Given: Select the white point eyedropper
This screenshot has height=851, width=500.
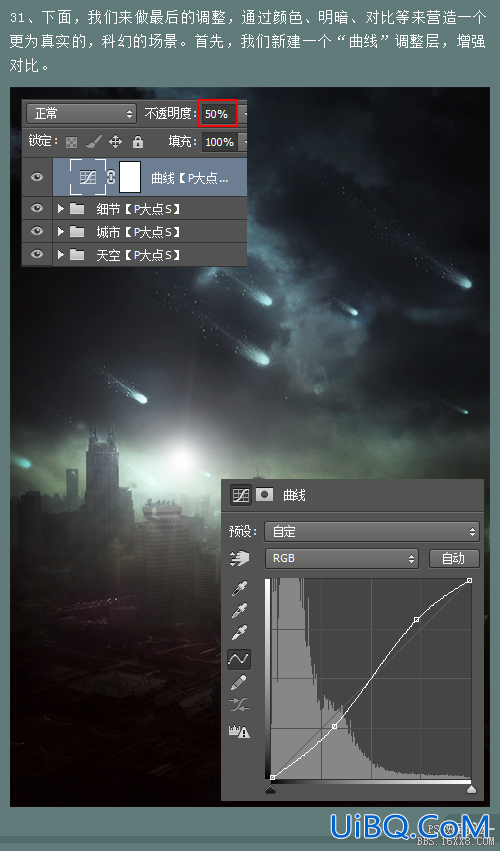Looking at the screenshot, I should [x=239, y=633].
